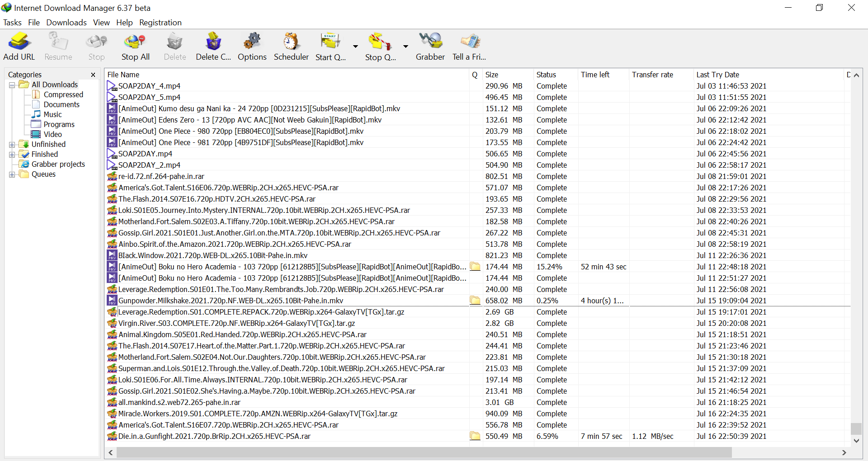This screenshot has width=868, height=461.
Task: Open the File menu
Action: (34, 23)
